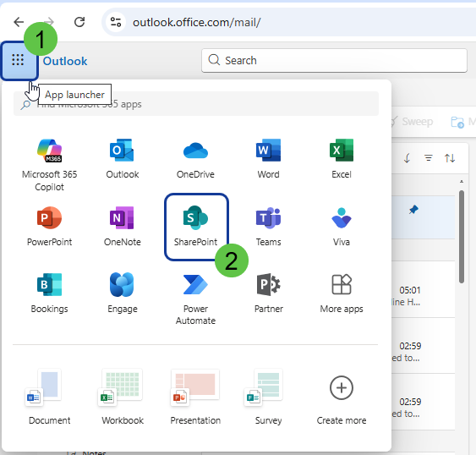Launch Word app

click(x=268, y=158)
